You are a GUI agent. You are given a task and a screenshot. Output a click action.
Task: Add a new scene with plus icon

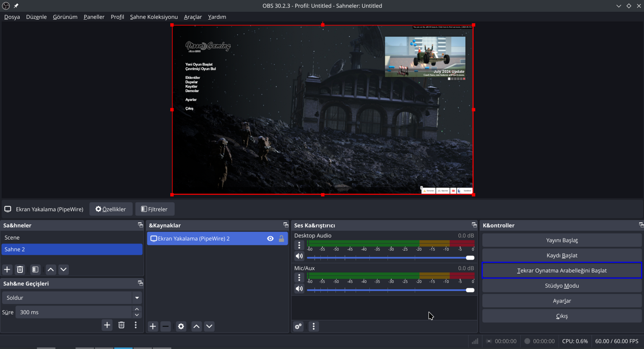pyautogui.click(x=7, y=269)
